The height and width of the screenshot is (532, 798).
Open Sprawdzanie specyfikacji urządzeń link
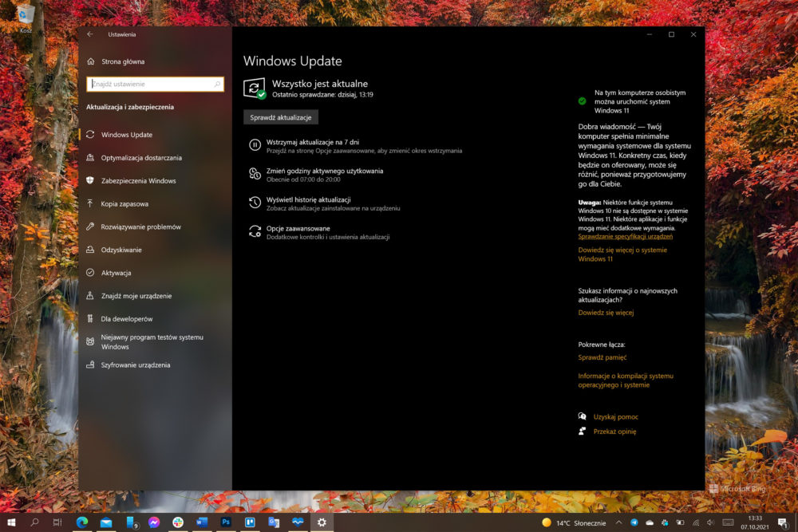[x=625, y=237]
